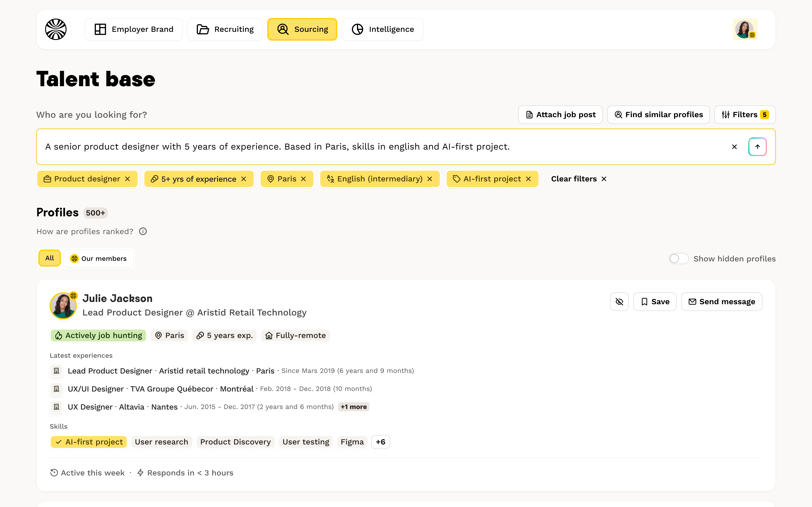This screenshot has width=812, height=507.
Task: Select the All profiles tab
Action: pyautogui.click(x=49, y=258)
